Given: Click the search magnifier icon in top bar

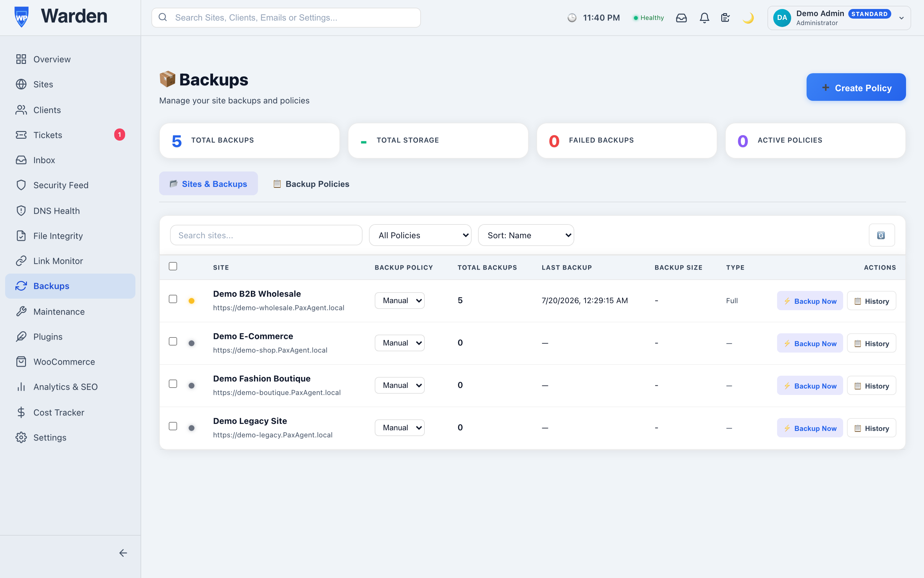Looking at the screenshot, I should (163, 17).
